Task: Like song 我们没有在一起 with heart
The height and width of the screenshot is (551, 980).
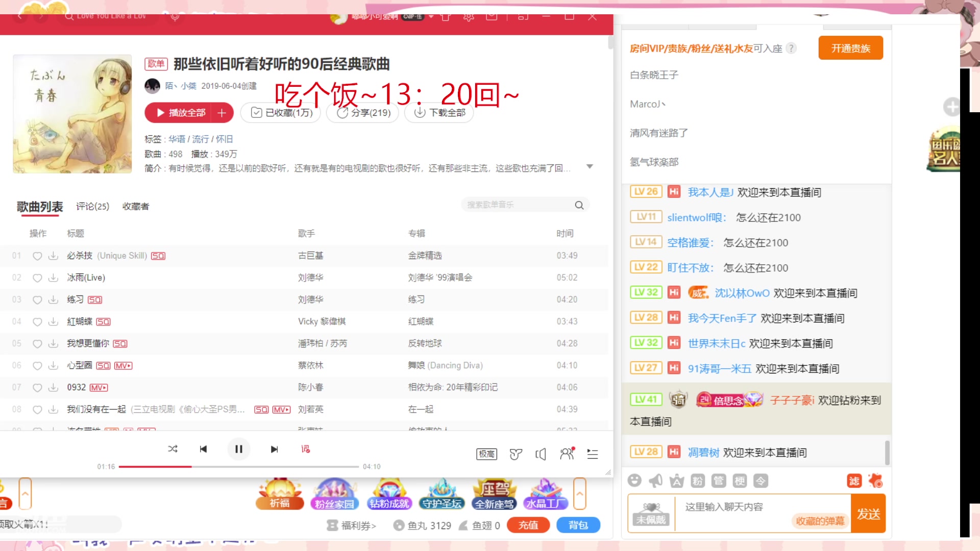Action: point(37,409)
